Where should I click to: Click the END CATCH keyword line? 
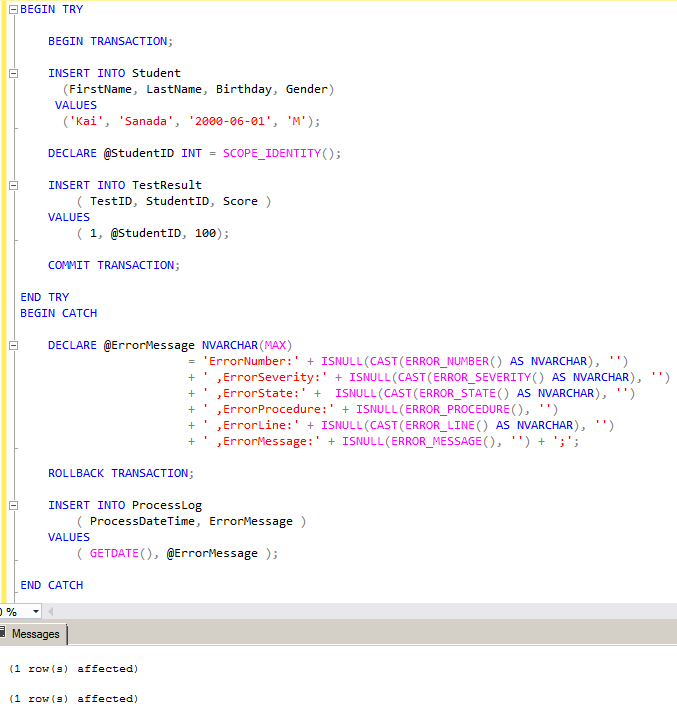[x=52, y=585]
